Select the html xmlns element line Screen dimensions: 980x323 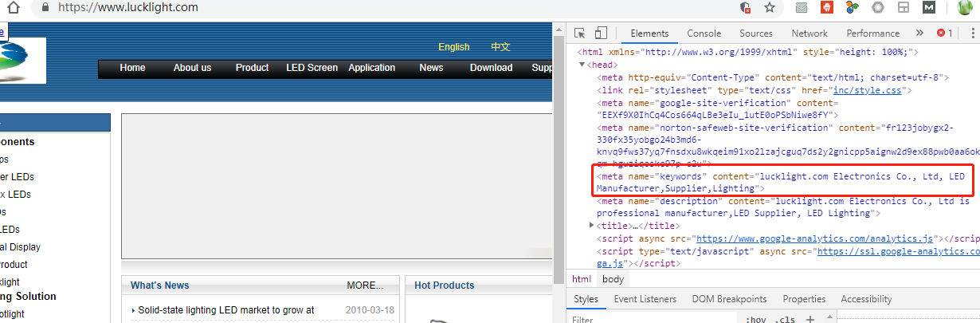coord(749,52)
